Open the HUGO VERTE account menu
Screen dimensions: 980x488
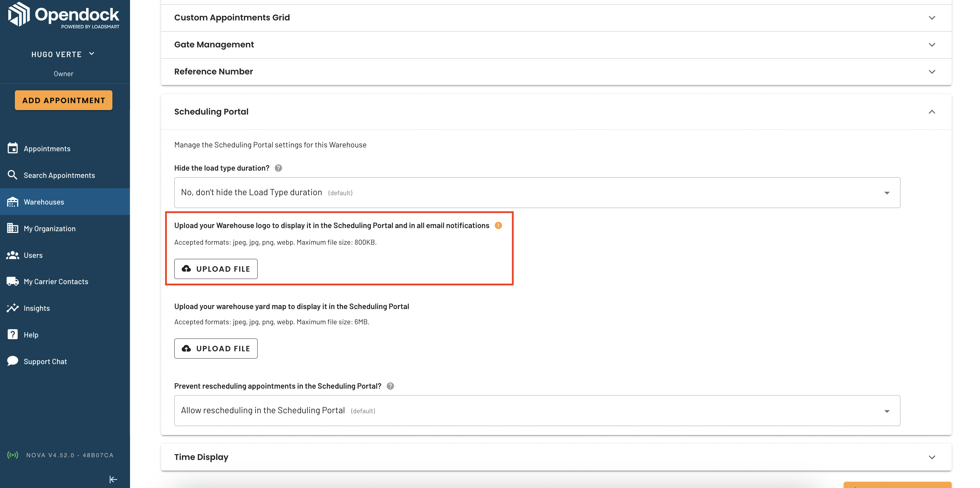click(63, 54)
